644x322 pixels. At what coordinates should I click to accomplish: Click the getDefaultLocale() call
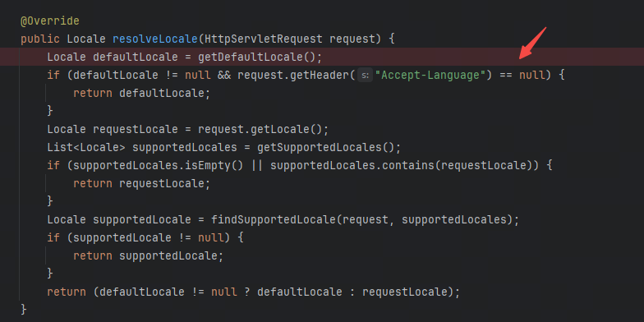(x=256, y=57)
